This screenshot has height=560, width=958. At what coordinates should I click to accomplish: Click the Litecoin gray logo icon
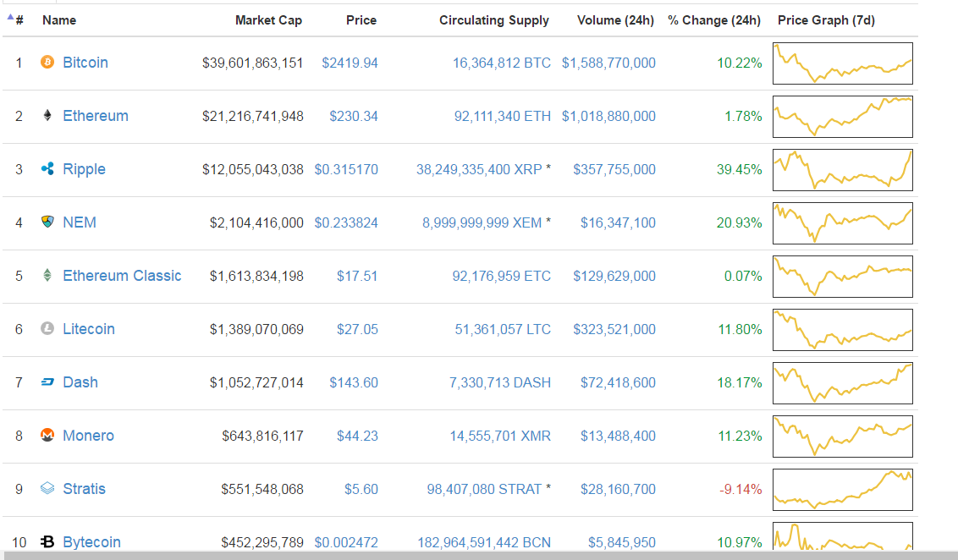click(47, 328)
